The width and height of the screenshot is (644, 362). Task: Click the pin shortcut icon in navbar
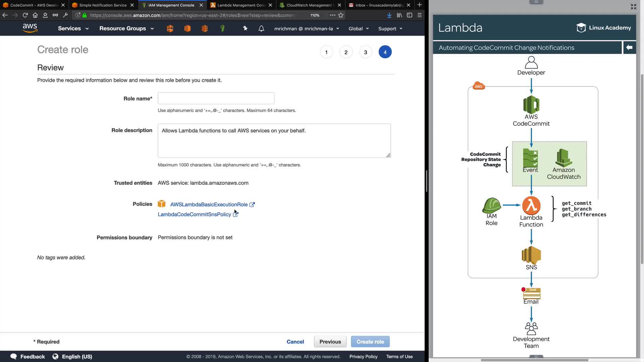coord(245,28)
